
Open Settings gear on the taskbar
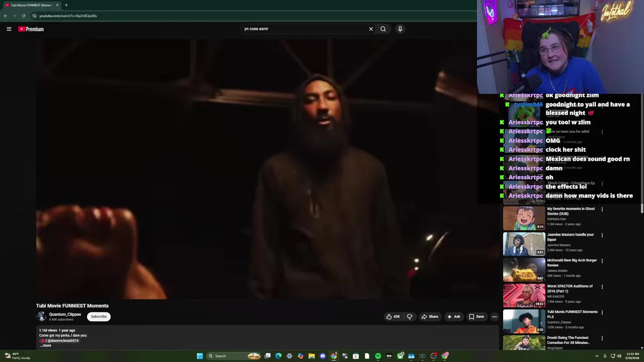point(289,356)
